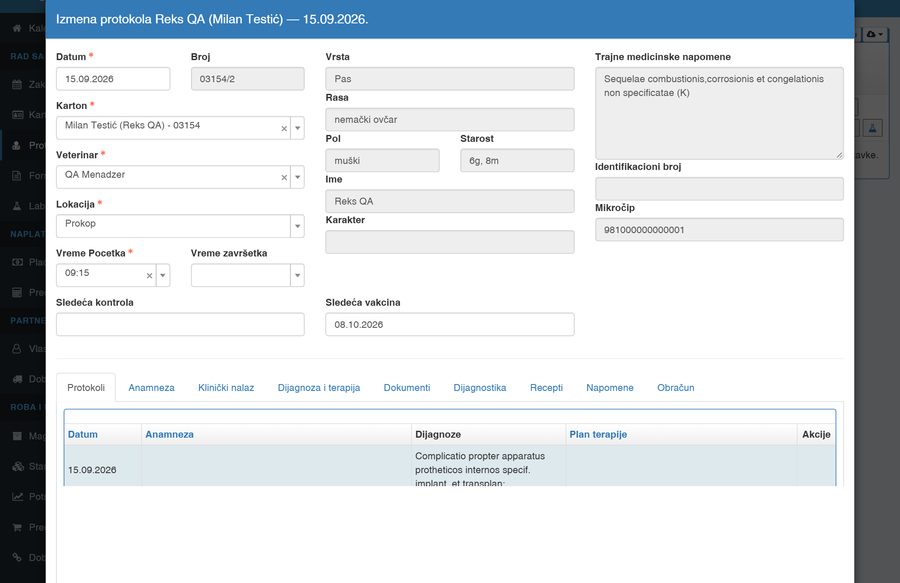Image resolution: width=900 pixels, height=583 pixels.
Task: Open the Lokacija dropdown showing Prokop
Action: pos(180,226)
